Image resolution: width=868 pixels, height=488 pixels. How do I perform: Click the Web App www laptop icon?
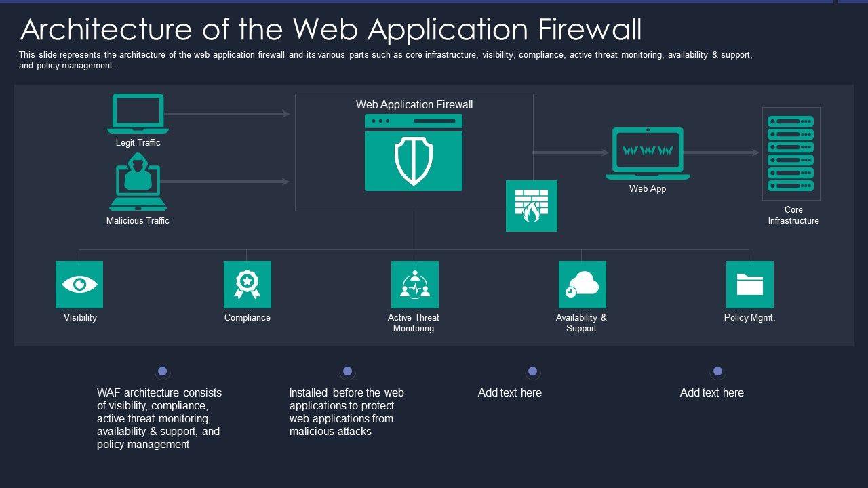coord(648,154)
